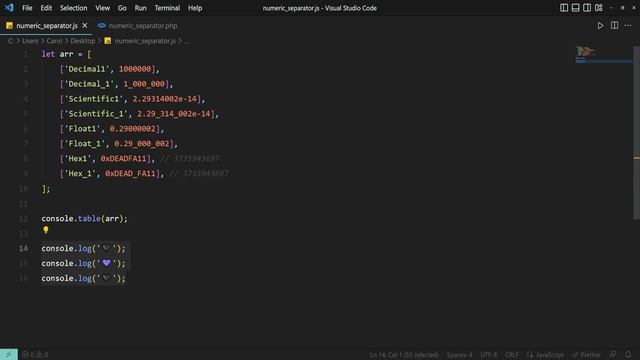Click JS file icon on active tab
Screen dimensions: 640x360
point(9,26)
